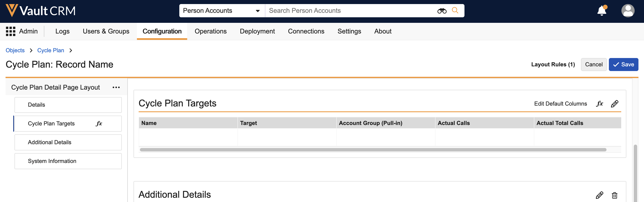Click the Cycle Plan breadcrumb link
This screenshot has height=202, width=644.
click(50, 50)
